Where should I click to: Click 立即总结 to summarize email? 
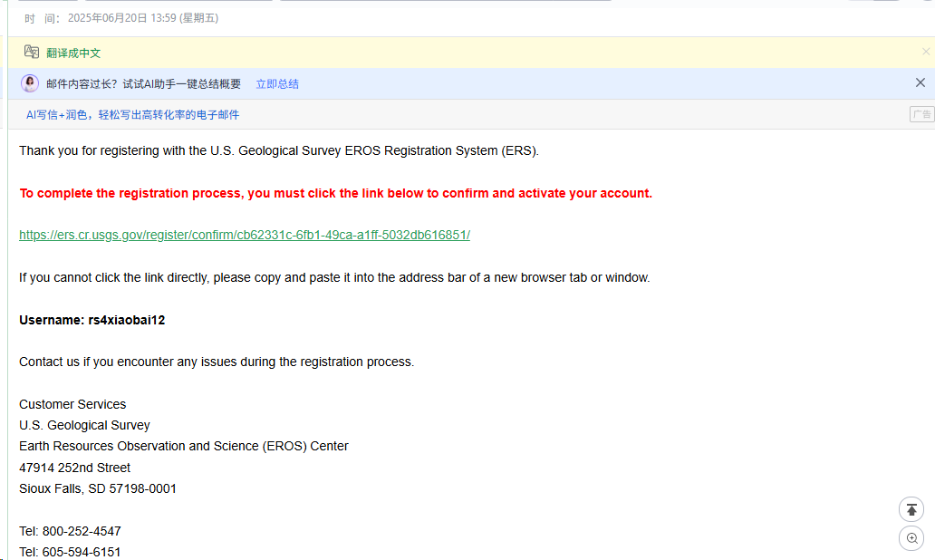(277, 84)
